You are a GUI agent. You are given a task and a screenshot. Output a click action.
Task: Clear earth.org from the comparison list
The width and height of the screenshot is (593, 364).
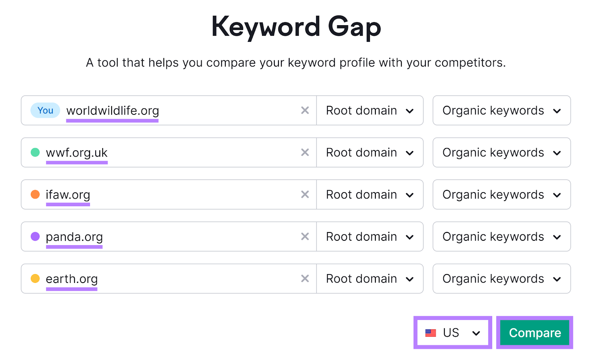pyautogui.click(x=305, y=278)
